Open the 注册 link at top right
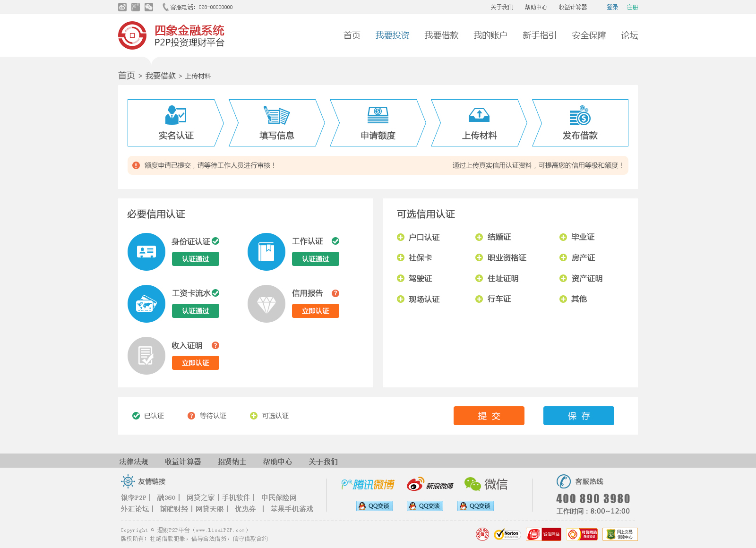The height and width of the screenshot is (548, 756). [x=632, y=7]
